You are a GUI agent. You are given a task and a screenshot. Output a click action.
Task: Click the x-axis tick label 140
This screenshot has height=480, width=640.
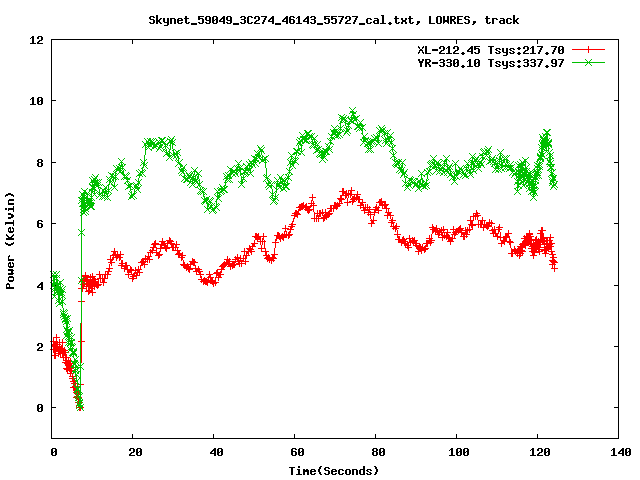620,452
